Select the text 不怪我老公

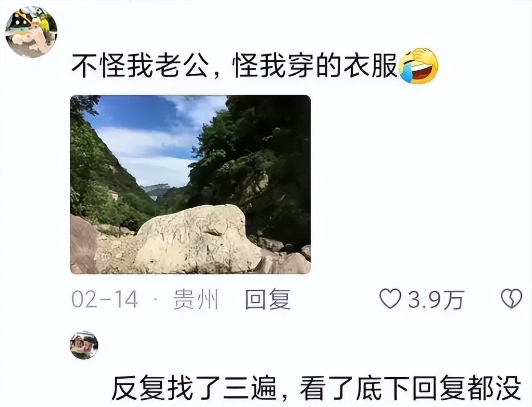coord(139,66)
